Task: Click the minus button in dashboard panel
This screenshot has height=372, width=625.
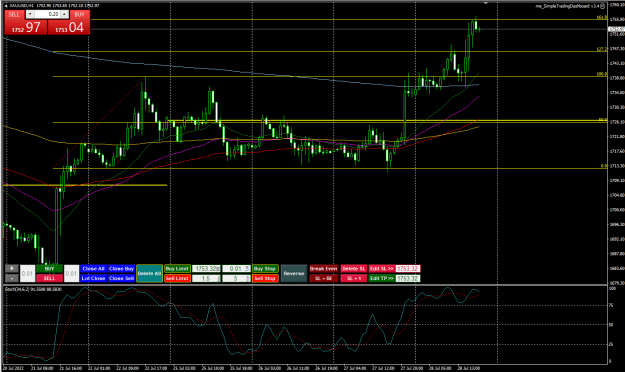Action: 12,278
